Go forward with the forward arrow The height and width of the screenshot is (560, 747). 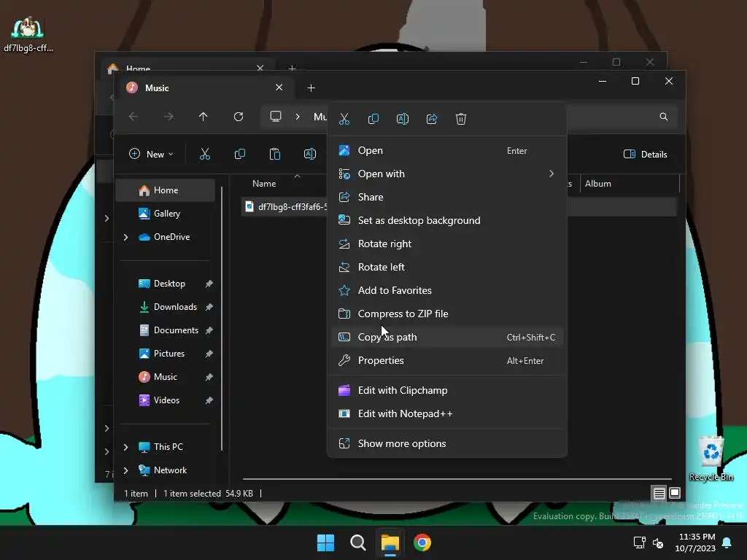tap(169, 117)
